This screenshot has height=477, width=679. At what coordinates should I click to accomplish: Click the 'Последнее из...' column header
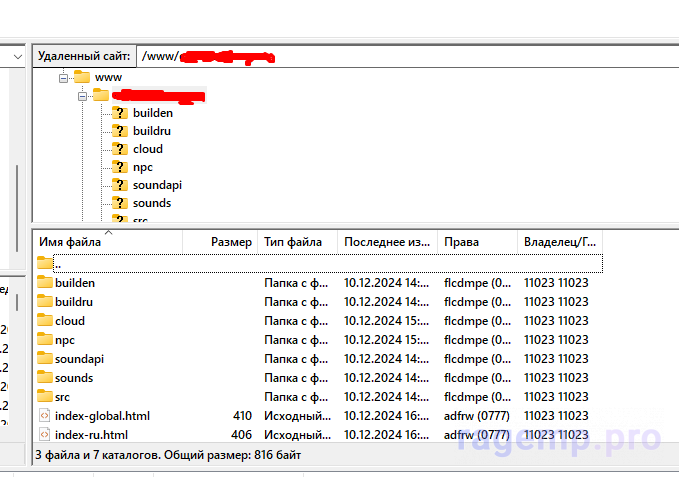pos(386,242)
